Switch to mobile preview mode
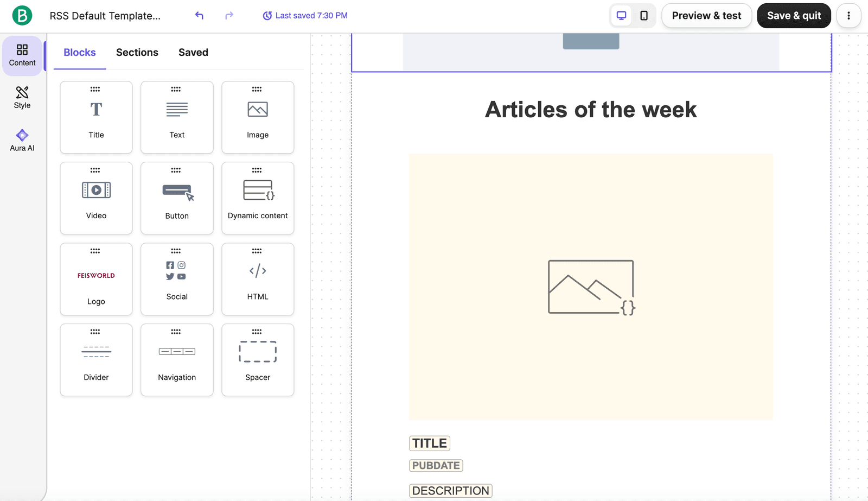 click(x=644, y=16)
